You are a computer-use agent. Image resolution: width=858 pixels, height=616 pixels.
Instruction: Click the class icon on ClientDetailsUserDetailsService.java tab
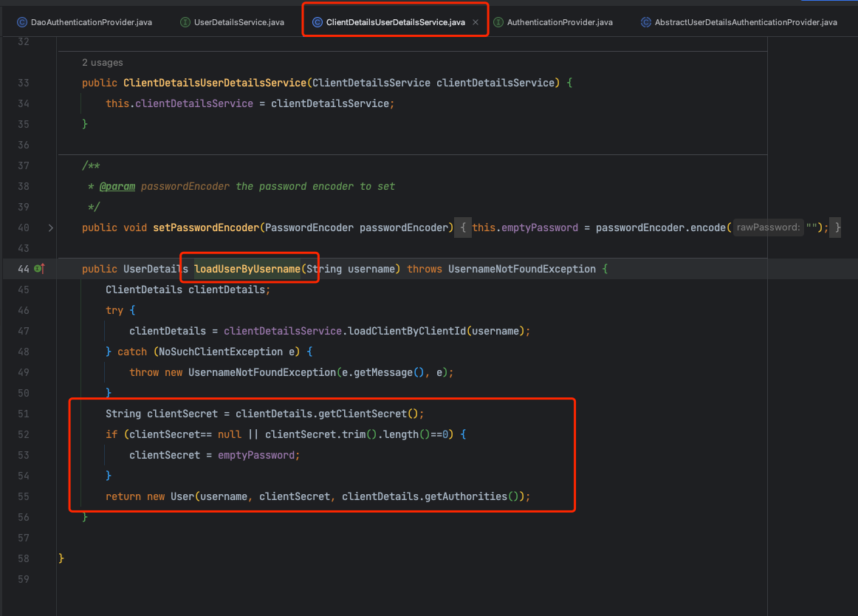pyautogui.click(x=317, y=22)
